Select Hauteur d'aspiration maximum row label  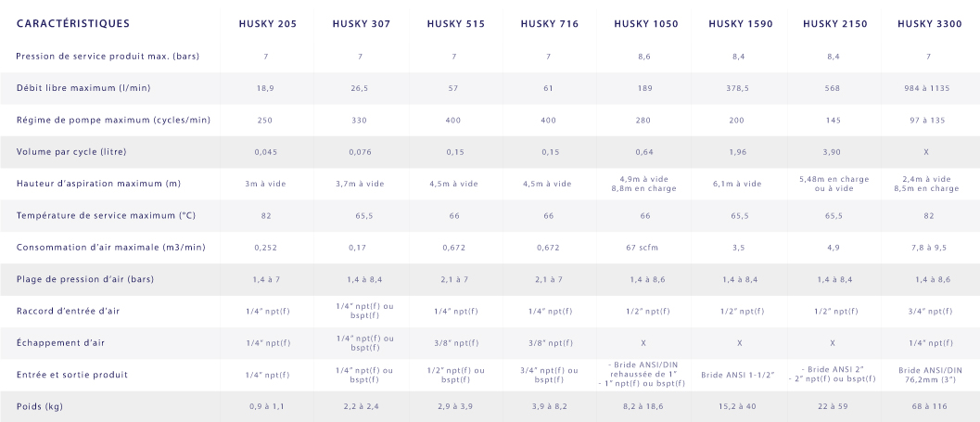(98, 184)
